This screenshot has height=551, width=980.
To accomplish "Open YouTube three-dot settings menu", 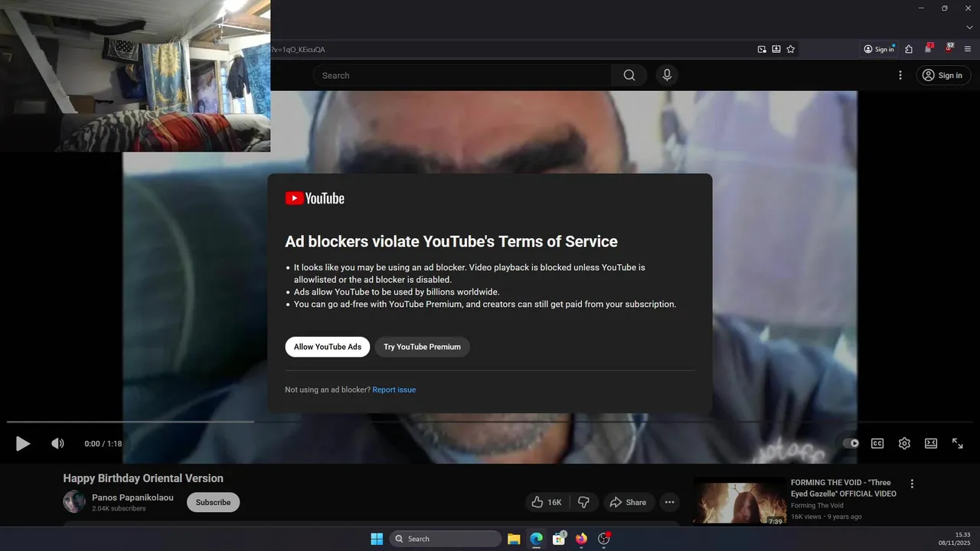I will (x=900, y=75).
